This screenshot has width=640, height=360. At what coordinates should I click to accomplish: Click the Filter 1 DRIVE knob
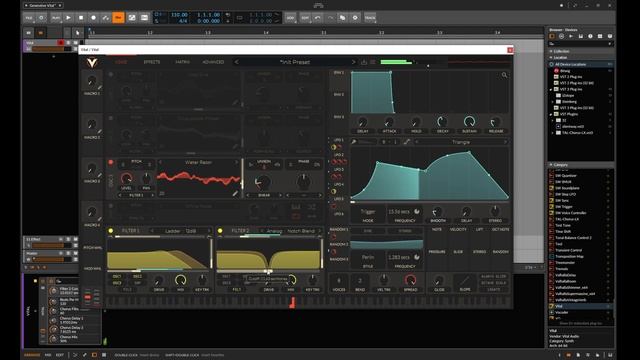point(159,280)
